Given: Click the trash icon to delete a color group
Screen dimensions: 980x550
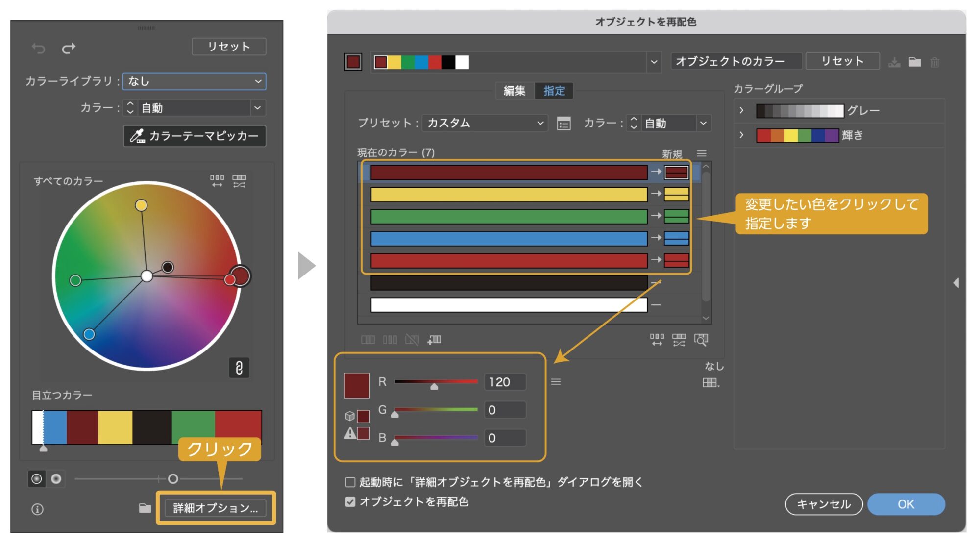Looking at the screenshot, I should click(x=934, y=62).
